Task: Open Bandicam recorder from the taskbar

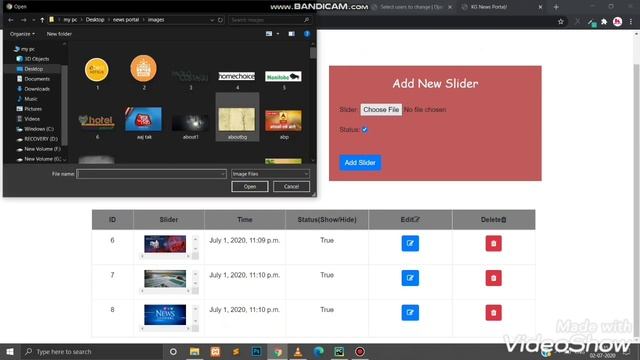Action: (360, 351)
